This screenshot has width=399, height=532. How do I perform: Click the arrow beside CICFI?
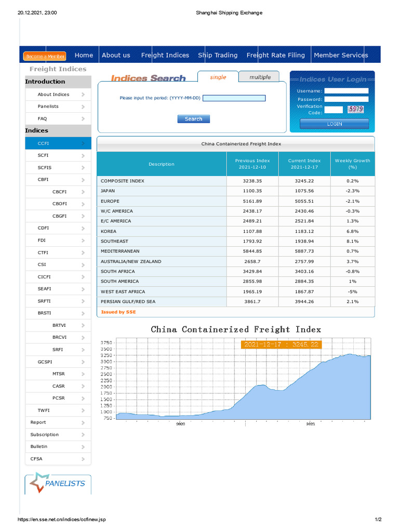[83, 277]
